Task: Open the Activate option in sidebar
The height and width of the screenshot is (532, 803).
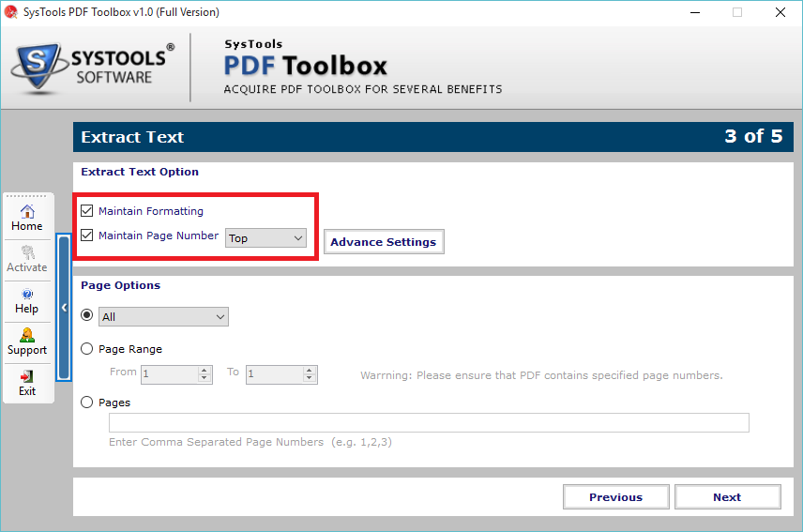Action: (x=27, y=260)
